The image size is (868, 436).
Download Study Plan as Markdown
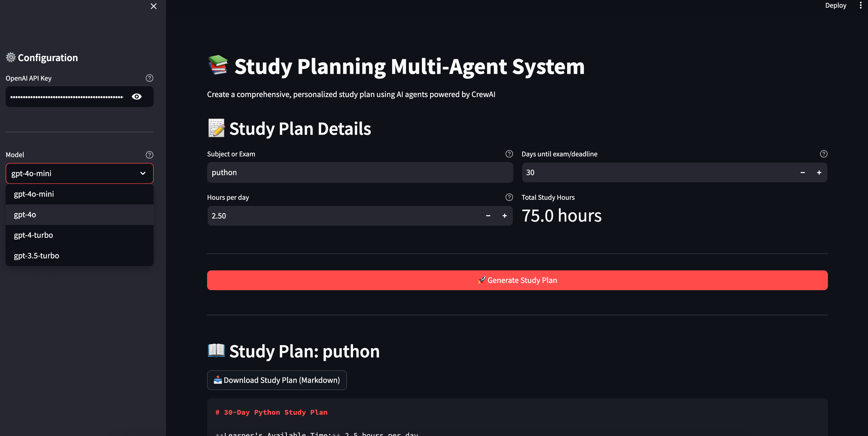point(277,380)
